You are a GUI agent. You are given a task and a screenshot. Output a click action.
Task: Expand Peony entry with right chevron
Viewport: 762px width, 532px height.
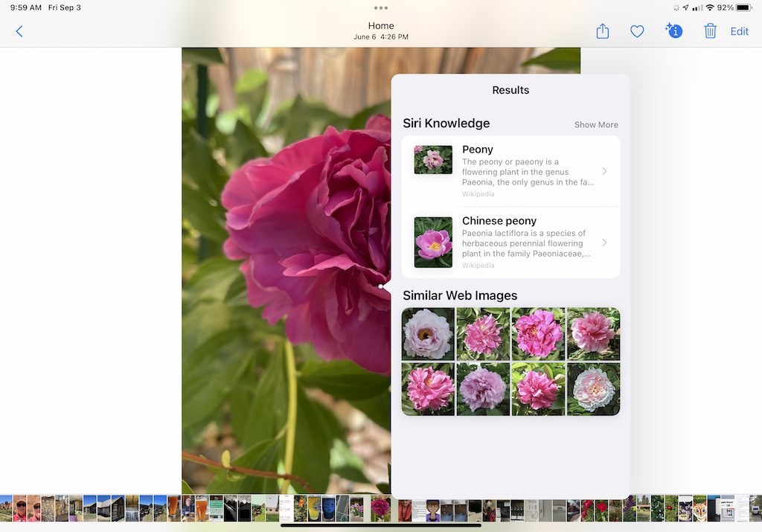click(604, 171)
